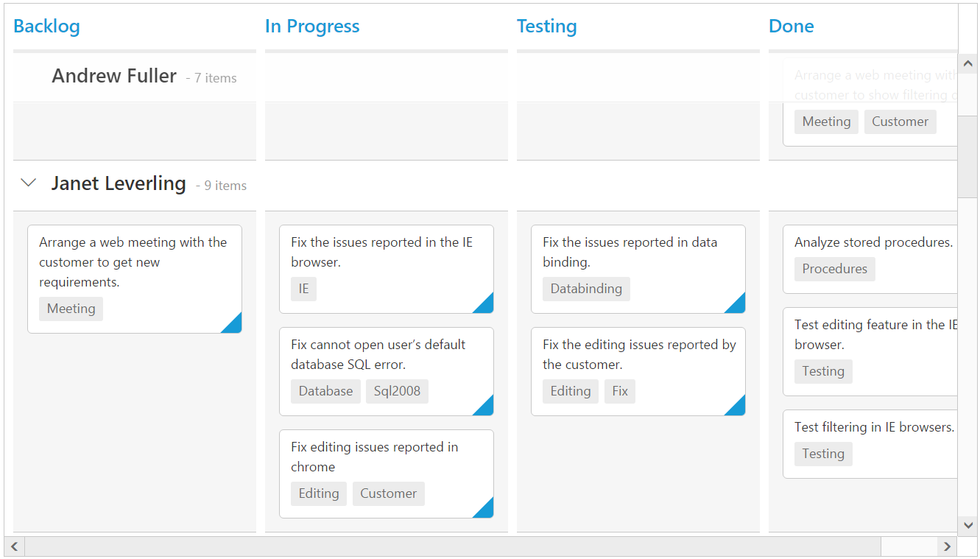Click blue corner marker on data binding card

[738, 306]
